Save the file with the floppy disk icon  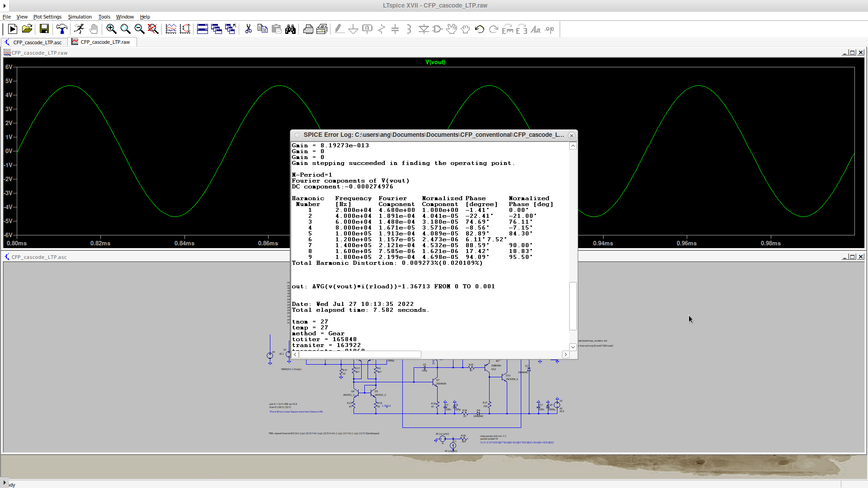tap(44, 29)
